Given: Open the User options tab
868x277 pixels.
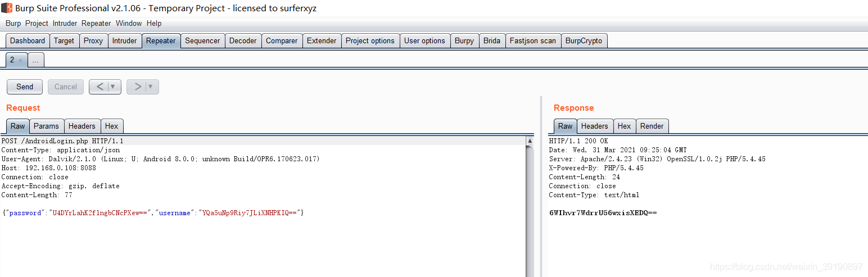Looking at the screenshot, I should 424,40.
